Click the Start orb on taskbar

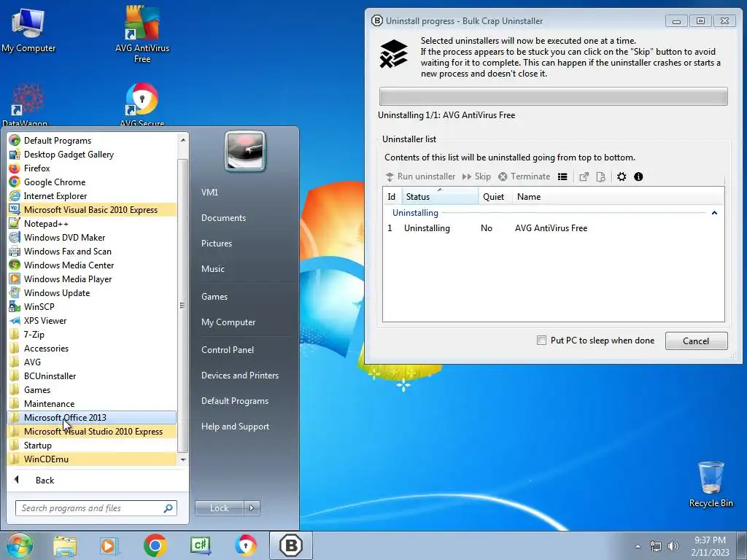[20, 545]
